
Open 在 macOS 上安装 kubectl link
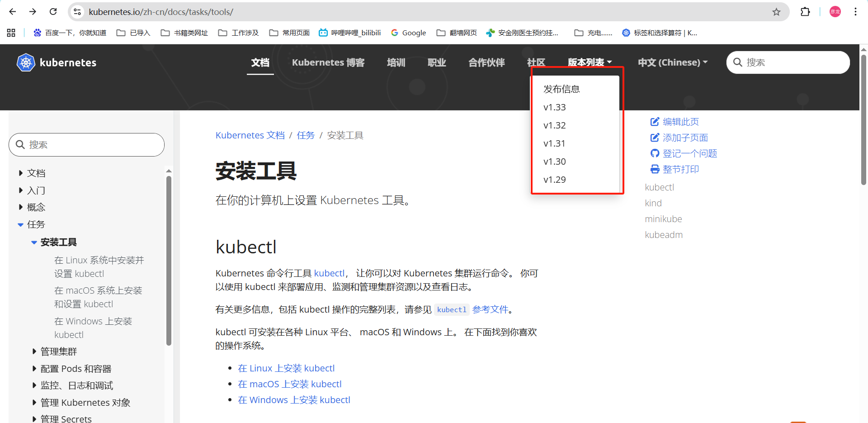click(290, 384)
